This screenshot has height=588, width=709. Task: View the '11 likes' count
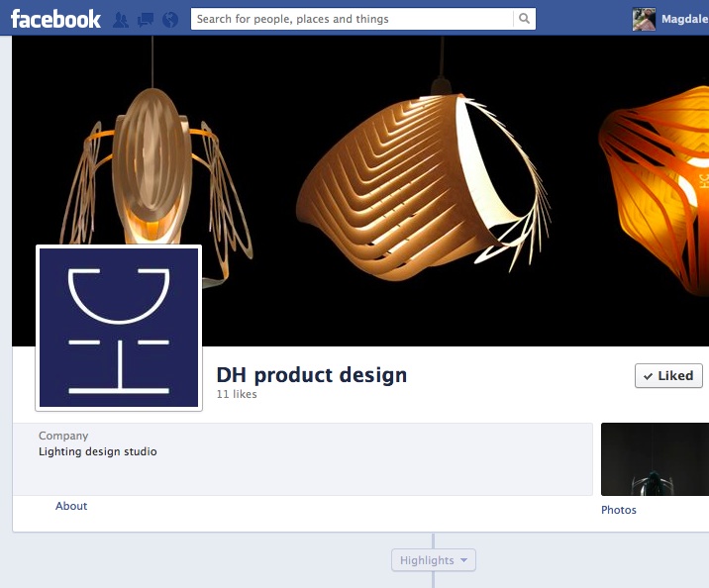point(237,394)
